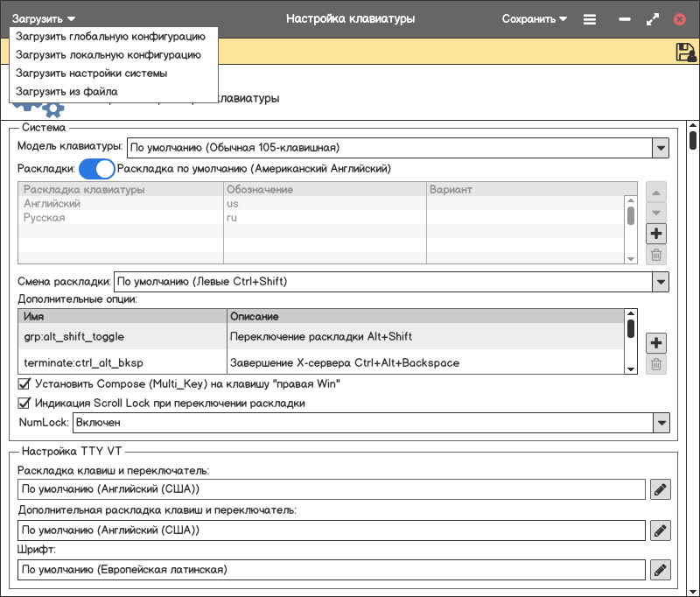
Task: Click the save floppy disk icon
Action: [x=685, y=53]
